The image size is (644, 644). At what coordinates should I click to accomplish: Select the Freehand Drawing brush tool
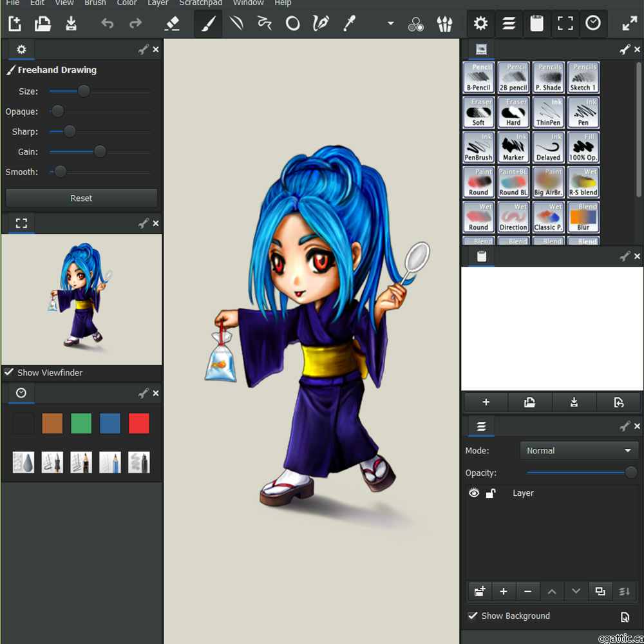(207, 23)
